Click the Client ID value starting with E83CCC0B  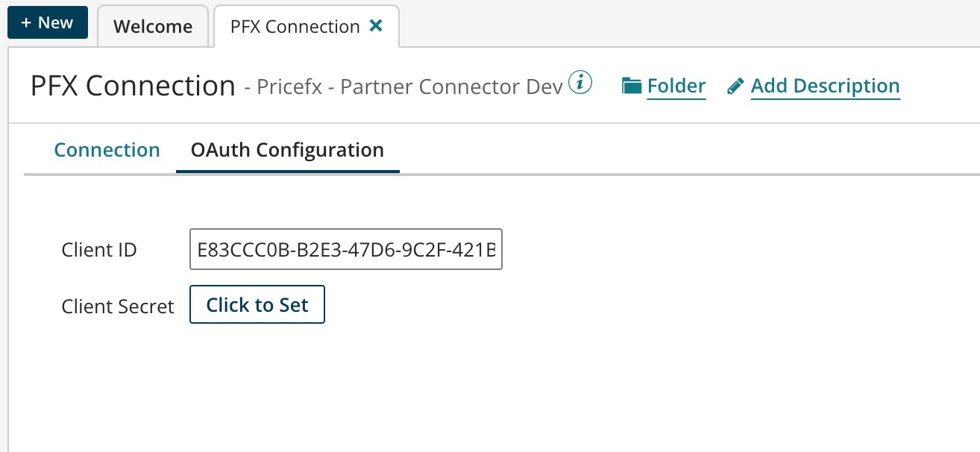tap(345, 249)
